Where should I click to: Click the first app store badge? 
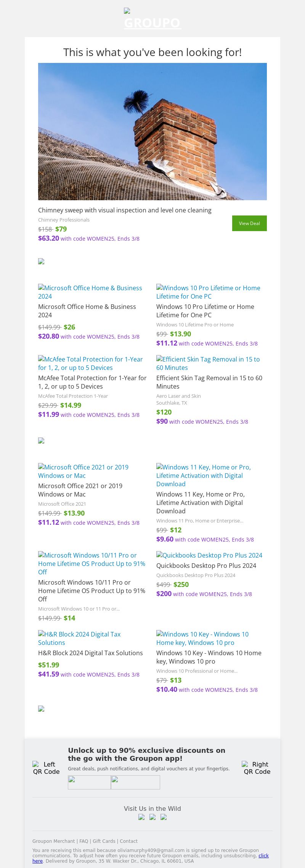pos(89,782)
